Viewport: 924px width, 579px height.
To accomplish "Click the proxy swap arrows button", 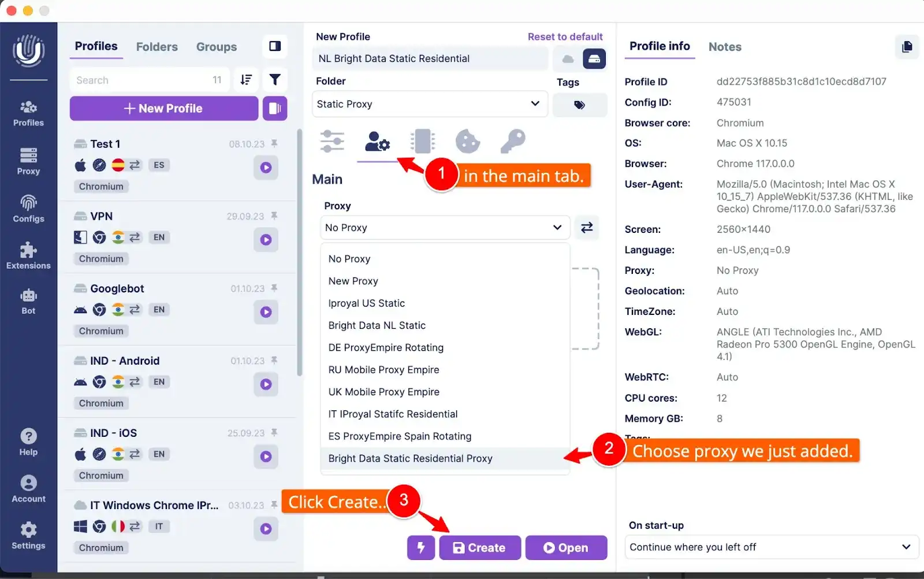I will pyautogui.click(x=587, y=228).
